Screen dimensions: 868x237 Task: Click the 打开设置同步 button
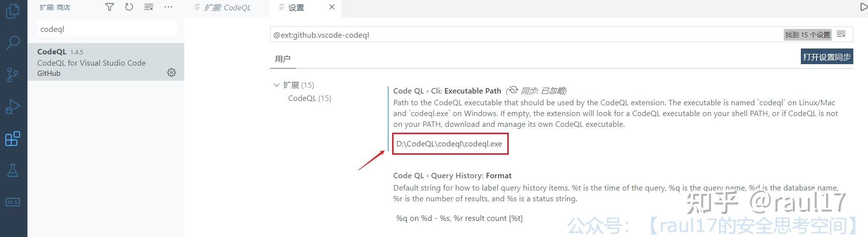pos(826,57)
